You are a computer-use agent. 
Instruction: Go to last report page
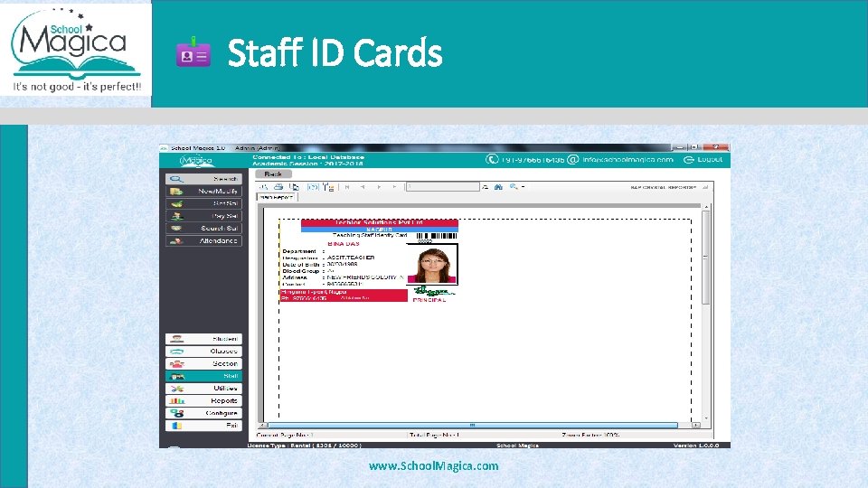click(394, 187)
